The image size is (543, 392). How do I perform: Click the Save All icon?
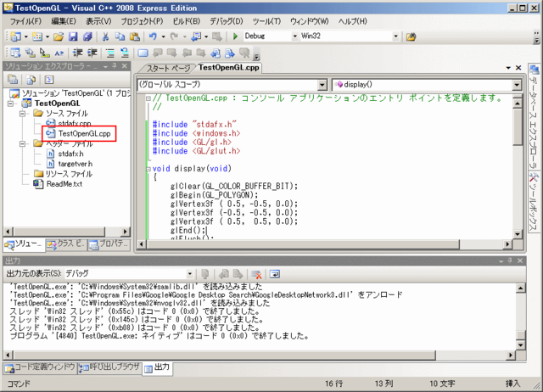tap(87, 36)
